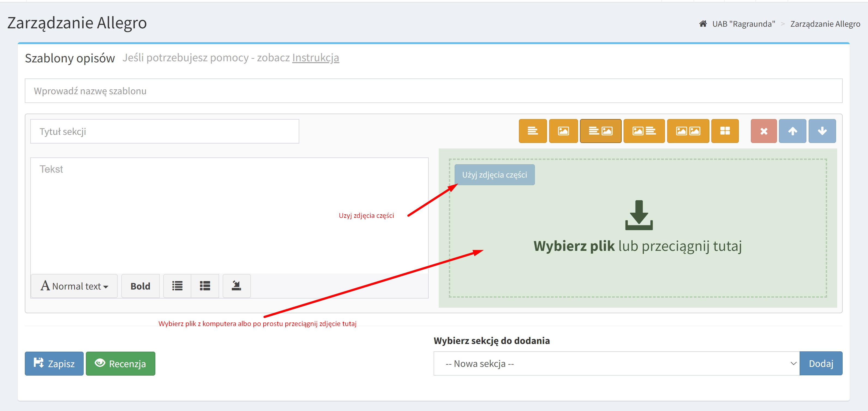This screenshot has width=868, height=411.
Task: Select the two images layout icon
Action: tap(688, 131)
